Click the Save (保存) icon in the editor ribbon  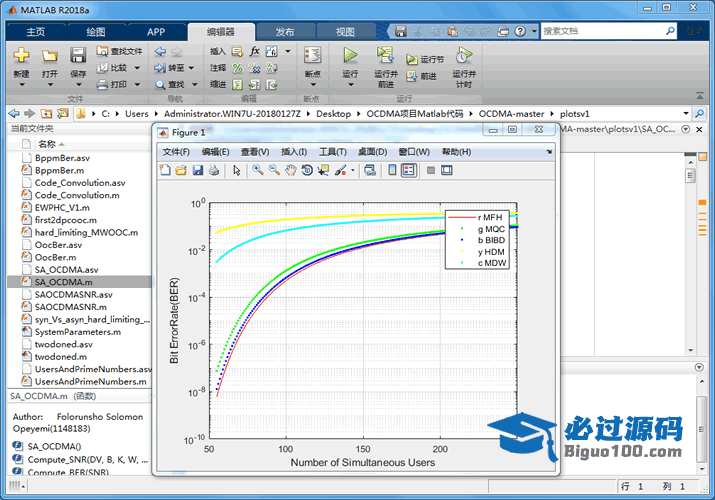(78, 56)
